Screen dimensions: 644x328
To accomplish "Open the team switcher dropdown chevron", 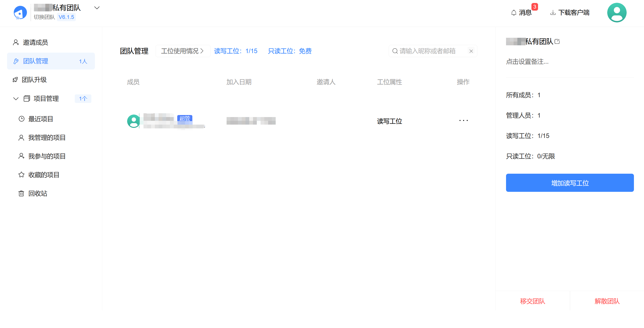I will [x=97, y=8].
